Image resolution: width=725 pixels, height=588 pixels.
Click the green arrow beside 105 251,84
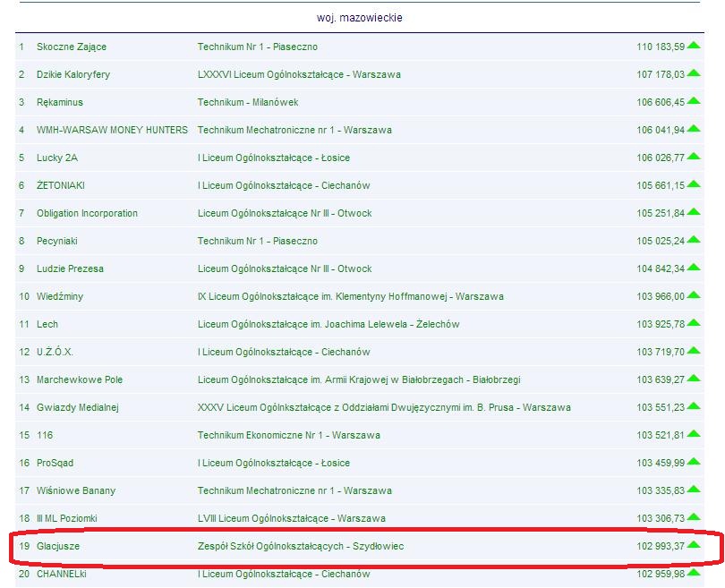click(x=694, y=212)
